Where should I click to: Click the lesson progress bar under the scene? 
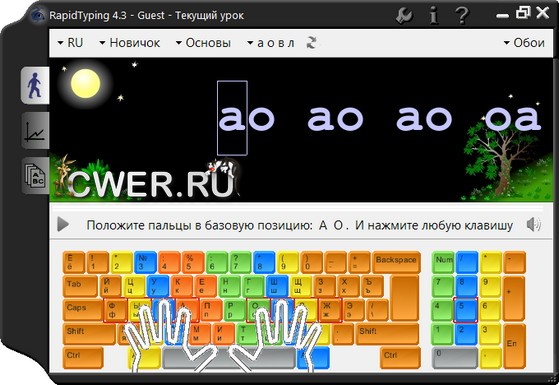[x=298, y=208]
